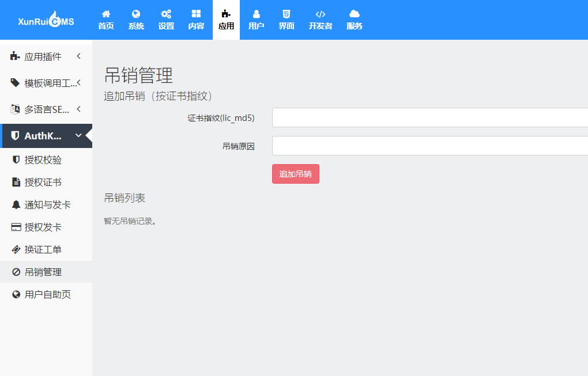Image resolution: width=588 pixels, height=376 pixels.
Task: Click the puzzle icon beside 应用插件
Action: 14,56
